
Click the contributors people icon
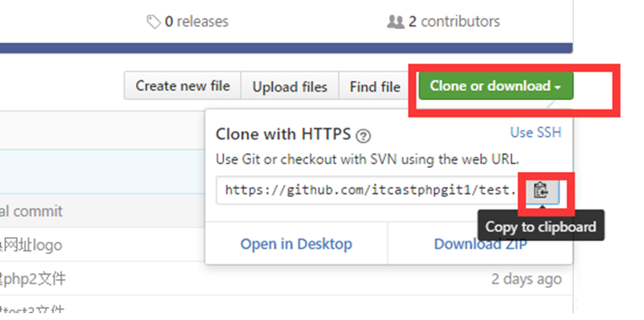point(396,21)
